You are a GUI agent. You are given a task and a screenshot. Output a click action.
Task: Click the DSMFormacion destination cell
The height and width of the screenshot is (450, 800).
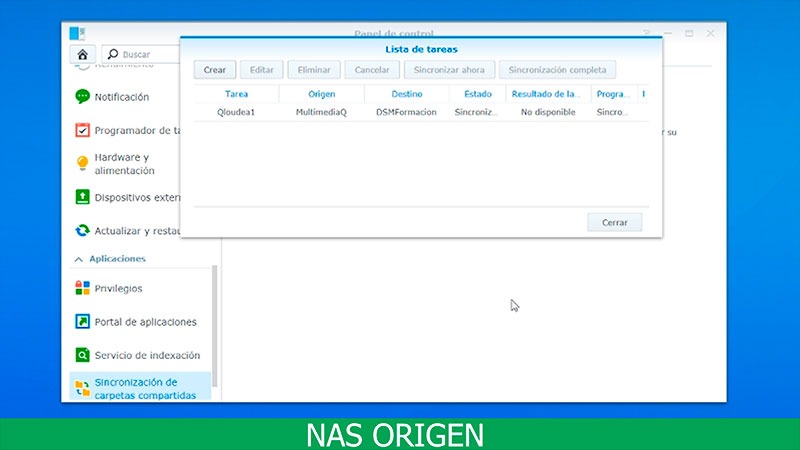click(x=407, y=112)
